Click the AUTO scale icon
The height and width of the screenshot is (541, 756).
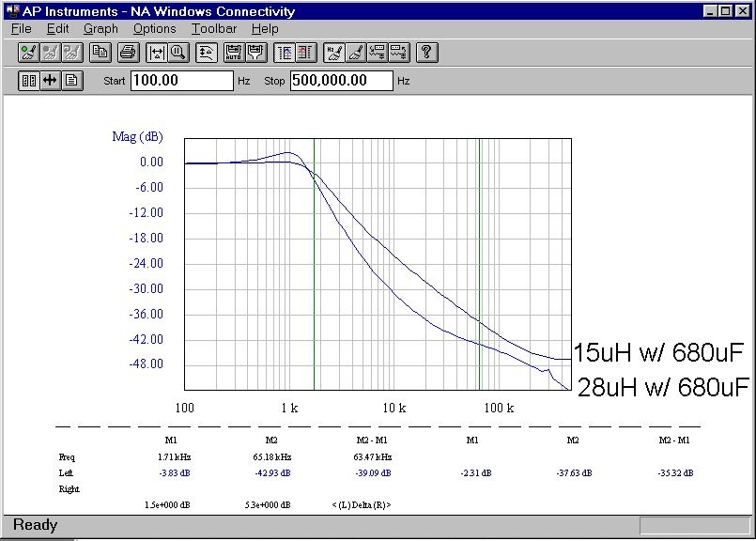(234, 53)
